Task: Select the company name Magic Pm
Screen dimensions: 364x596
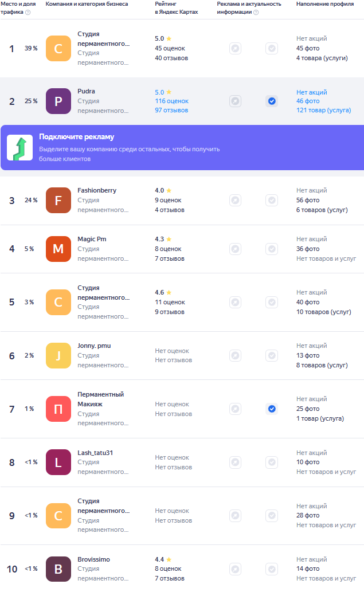Action: click(x=92, y=239)
